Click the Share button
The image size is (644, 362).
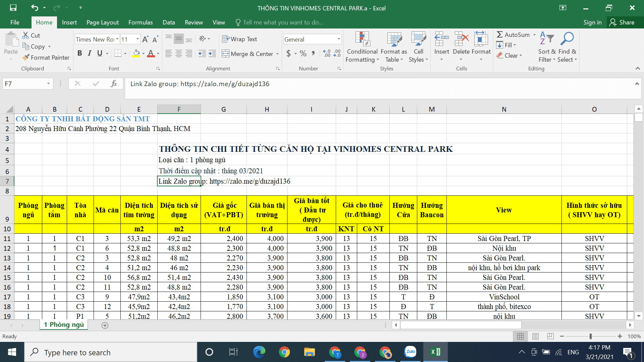[622, 22]
